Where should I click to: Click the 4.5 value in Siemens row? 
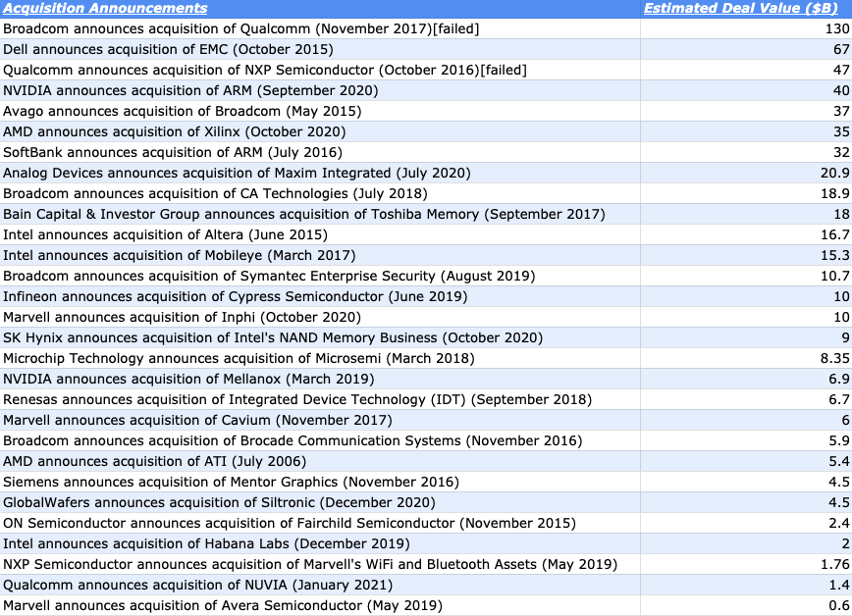839,483
